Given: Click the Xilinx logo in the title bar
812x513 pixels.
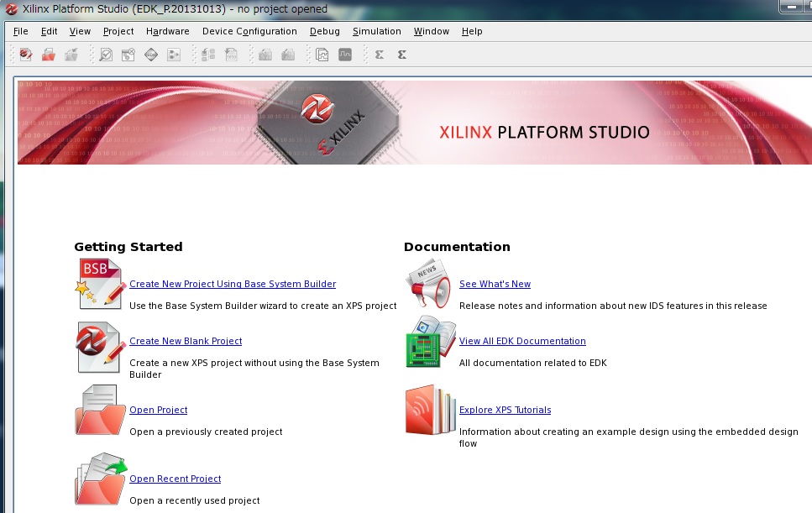Looking at the screenshot, I should tap(12, 8).
